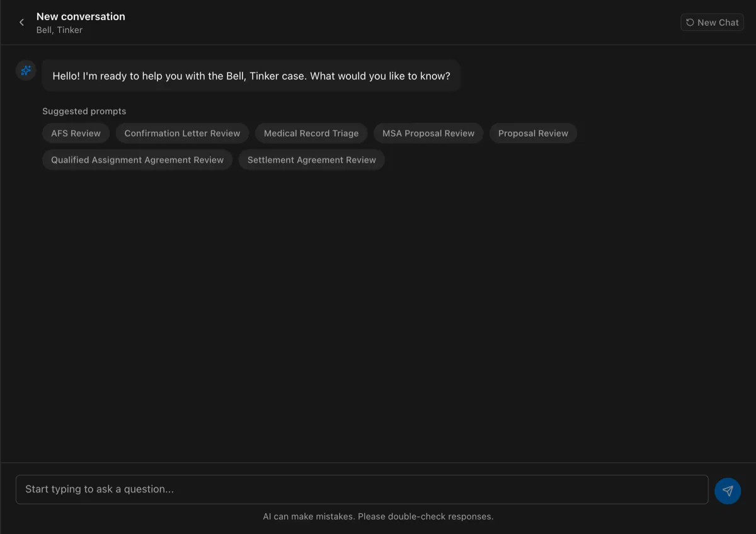
Task: Go back using the left chevron arrow
Action: [21, 23]
